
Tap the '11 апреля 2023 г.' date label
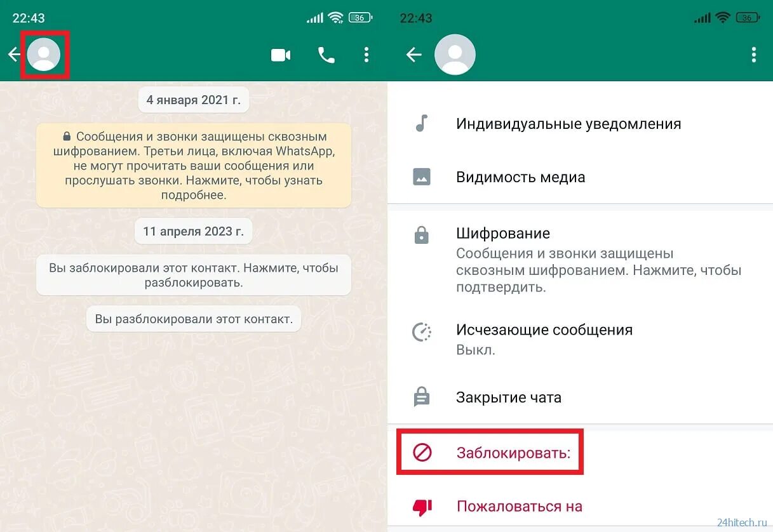click(x=194, y=231)
